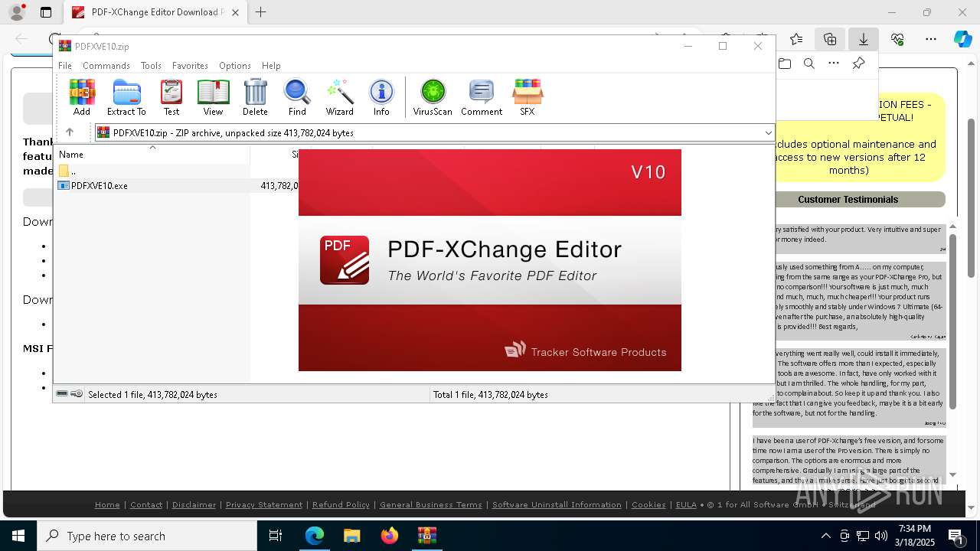Open Edge downloads button
The image size is (980, 551).
864,39
